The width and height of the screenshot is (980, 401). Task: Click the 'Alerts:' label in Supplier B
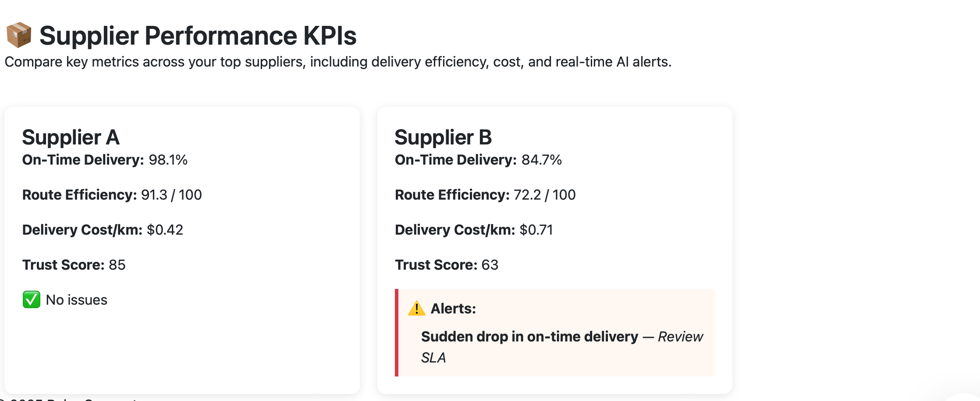click(453, 309)
